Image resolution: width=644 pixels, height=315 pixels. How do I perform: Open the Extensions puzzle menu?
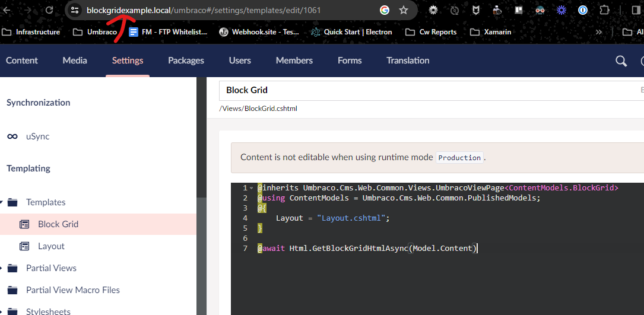click(604, 10)
